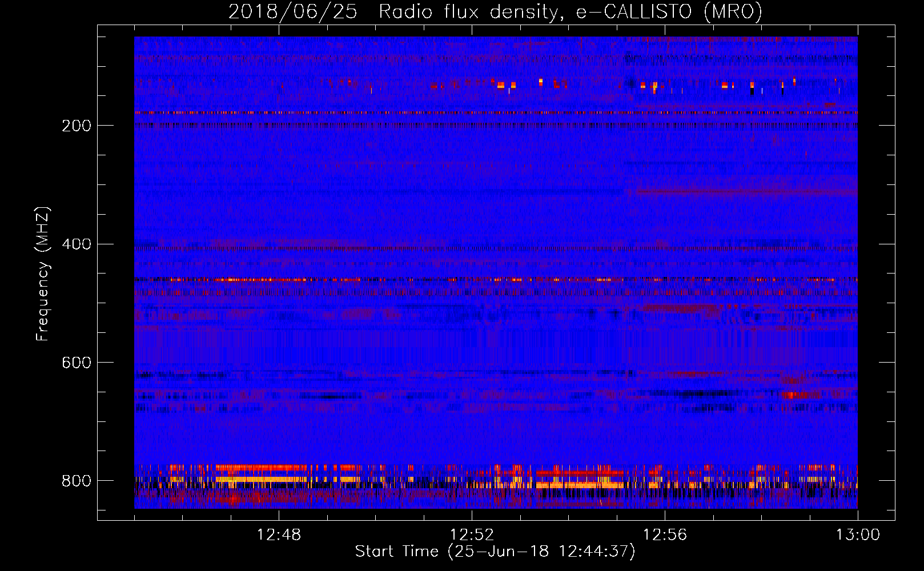924x571 pixels.
Task: Click the 600 frequency tick label
Action: [77, 363]
